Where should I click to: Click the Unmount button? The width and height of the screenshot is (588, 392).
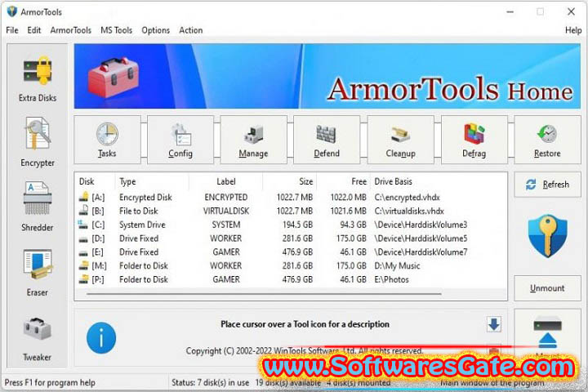point(547,288)
